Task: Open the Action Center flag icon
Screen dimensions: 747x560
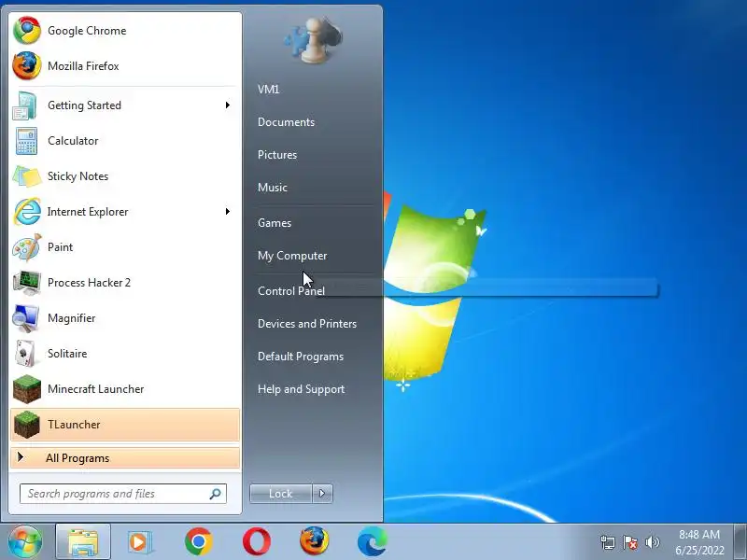Action: [629, 542]
